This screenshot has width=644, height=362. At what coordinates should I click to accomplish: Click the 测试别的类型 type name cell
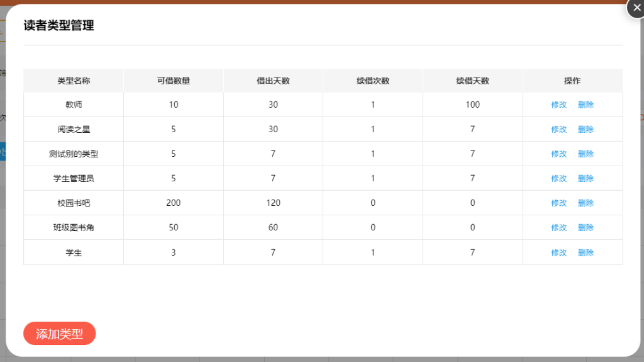click(74, 154)
